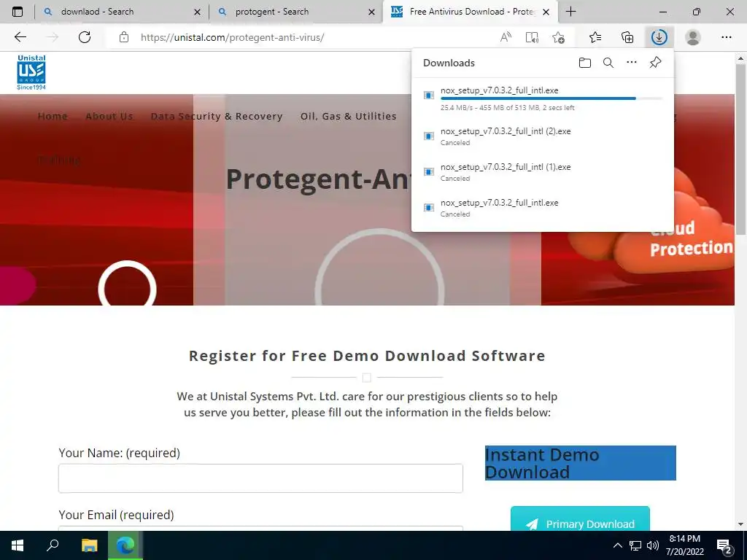Open Data Security & Recovery menu
Viewport: 747px width, 560px height.
coord(217,116)
